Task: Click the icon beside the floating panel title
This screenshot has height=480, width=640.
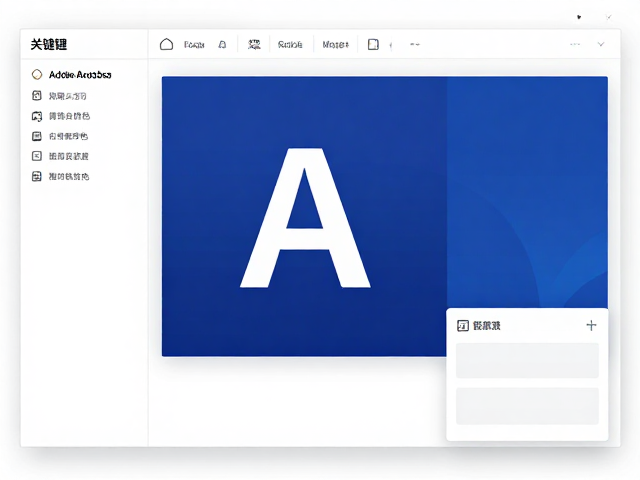Action: [462, 326]
